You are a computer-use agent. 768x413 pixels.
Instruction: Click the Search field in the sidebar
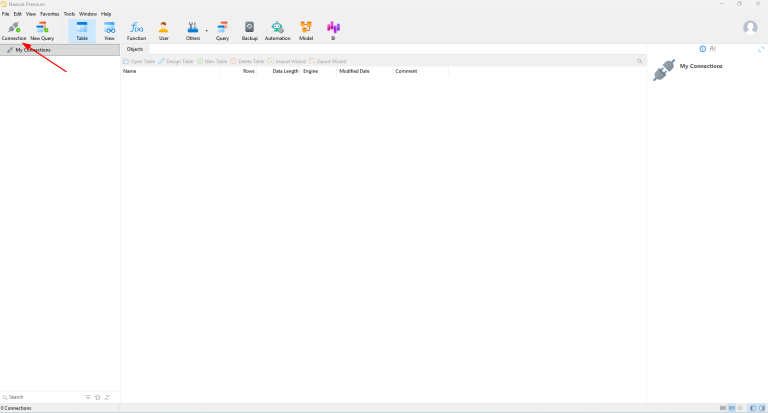40,397
